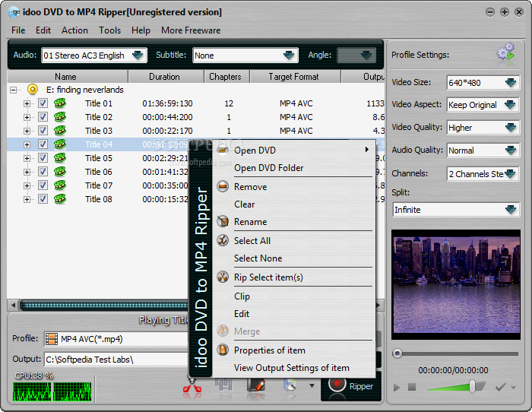Image resolution: width=532 pixels, height=412 pixels.
Task: Click the film reel icon of Title 05
Action: coord(60,158)
